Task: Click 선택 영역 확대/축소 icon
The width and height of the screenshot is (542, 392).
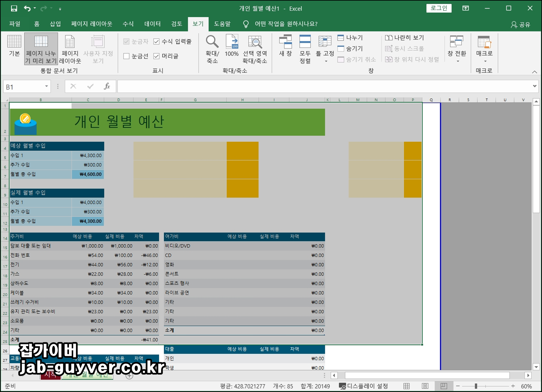Action: pyautogui.click(x=255, y=49)
